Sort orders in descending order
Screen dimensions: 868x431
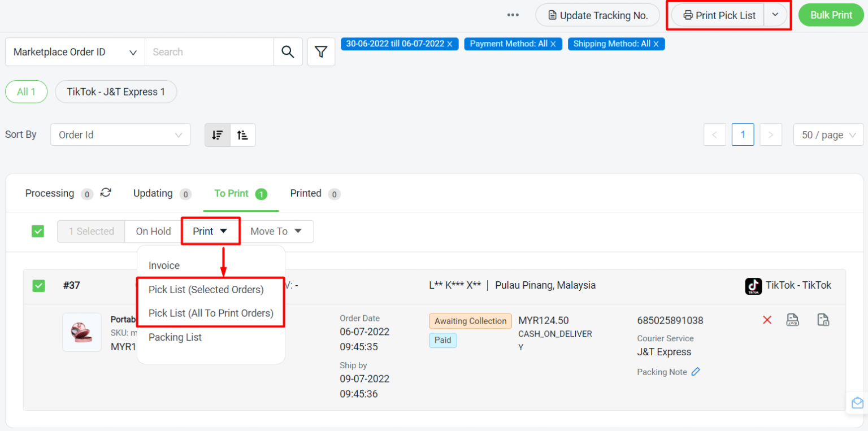coord(218,135)
